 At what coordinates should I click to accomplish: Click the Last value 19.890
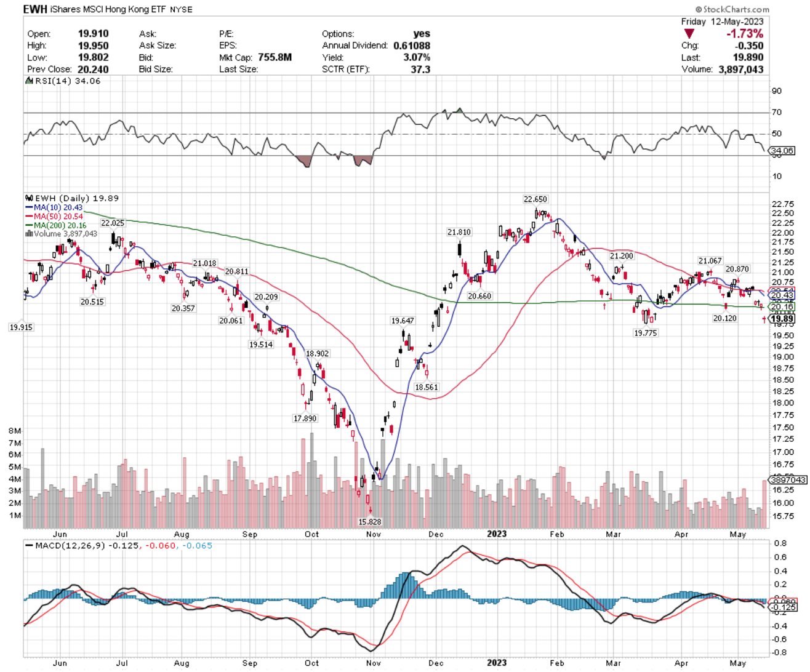(x=748, y=57)
